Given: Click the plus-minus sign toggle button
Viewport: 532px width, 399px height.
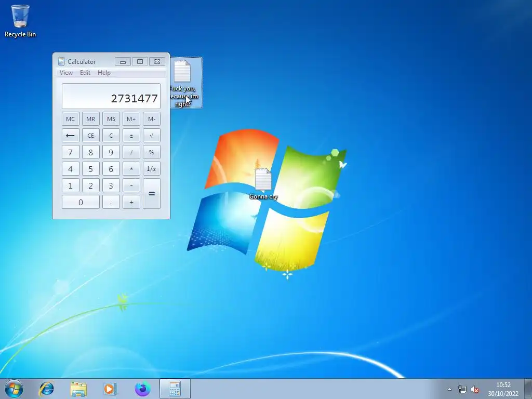Looking at the screenshot, I should coord(131,136).
